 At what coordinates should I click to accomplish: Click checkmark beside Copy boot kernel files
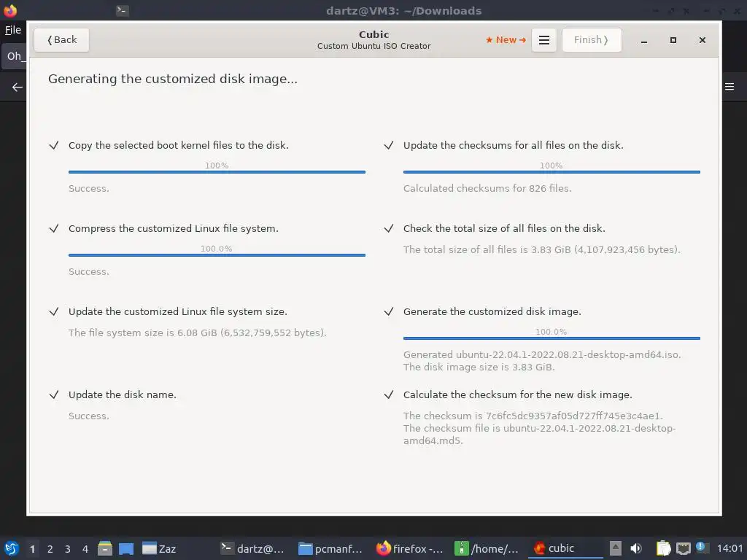click(54, 145)
